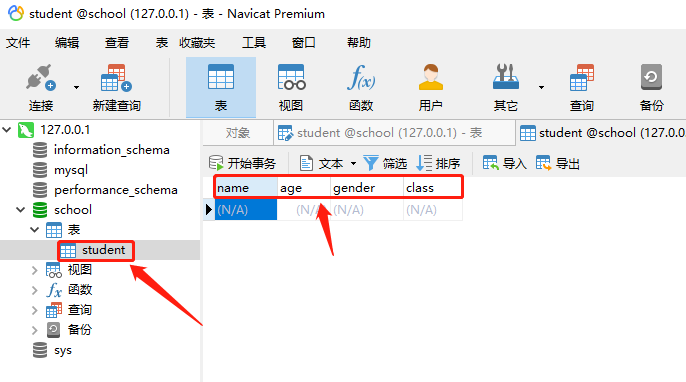Open the 文件 menu

click(x=18, y=42)
